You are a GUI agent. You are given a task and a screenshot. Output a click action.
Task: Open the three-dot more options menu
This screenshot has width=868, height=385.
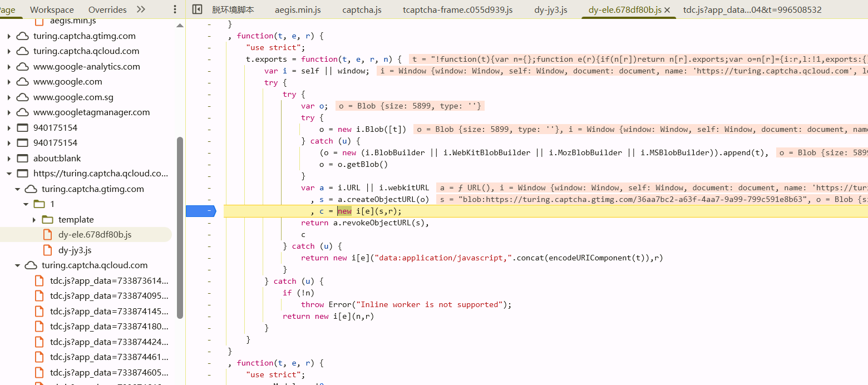point(175,9)
